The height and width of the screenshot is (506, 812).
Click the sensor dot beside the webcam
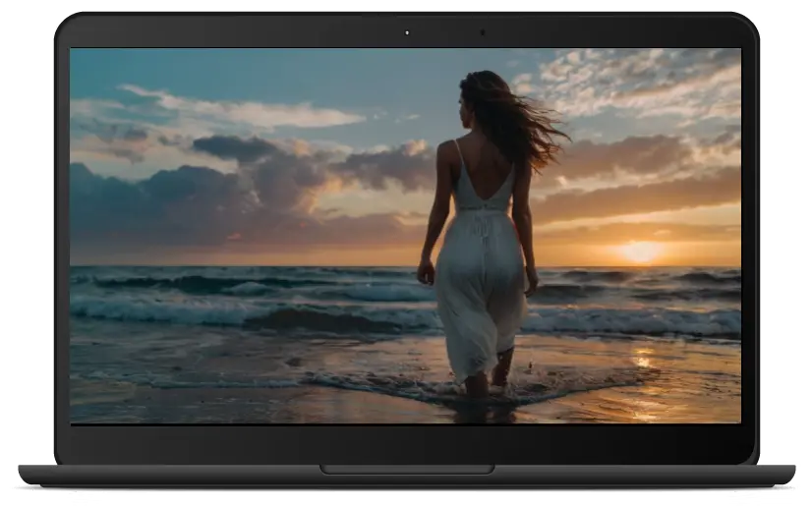tap(482, 32)
